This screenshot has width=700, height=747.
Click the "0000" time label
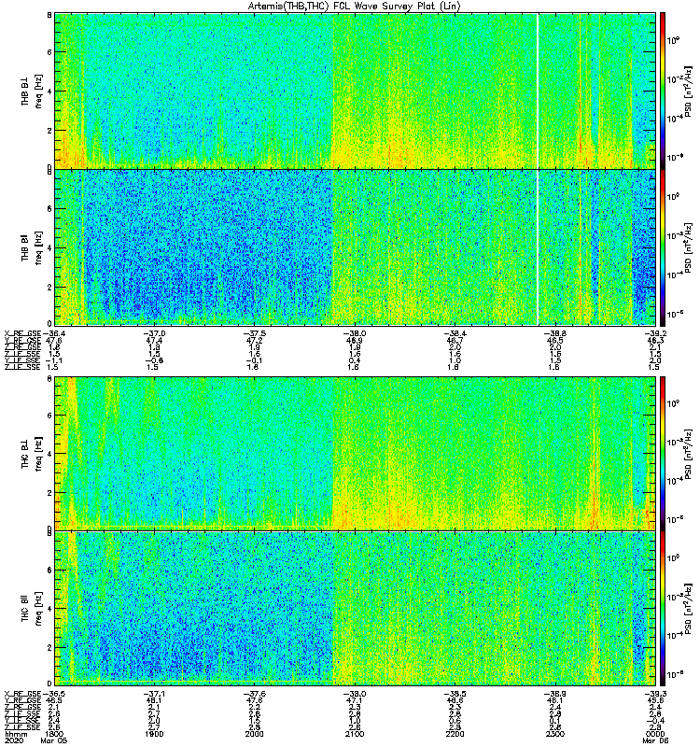point(655,734)
